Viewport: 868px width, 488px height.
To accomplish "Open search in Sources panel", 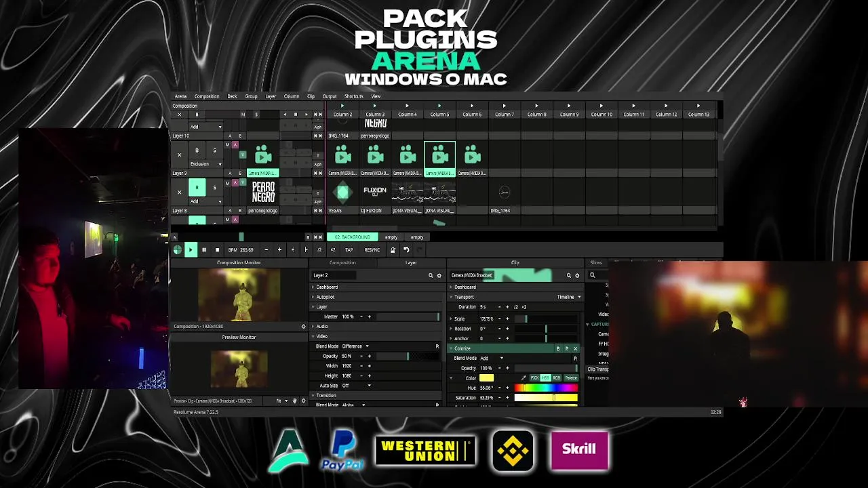I will (x=592, y=276).
